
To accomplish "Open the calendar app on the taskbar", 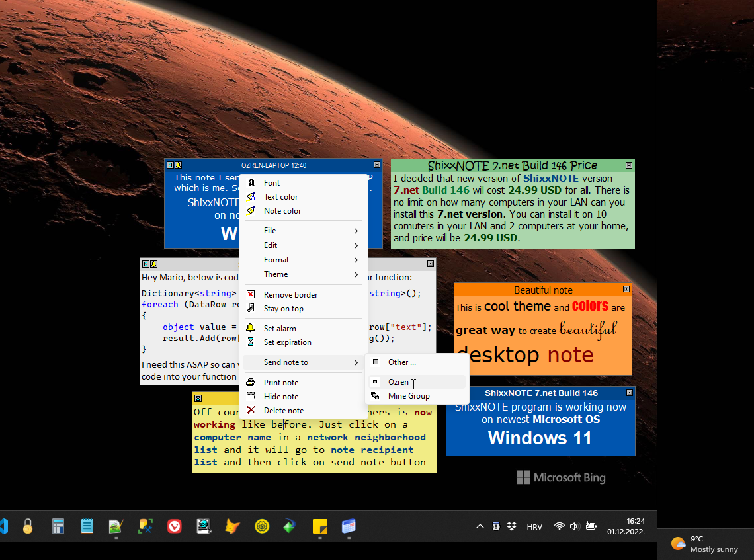I will coord(349,526).
